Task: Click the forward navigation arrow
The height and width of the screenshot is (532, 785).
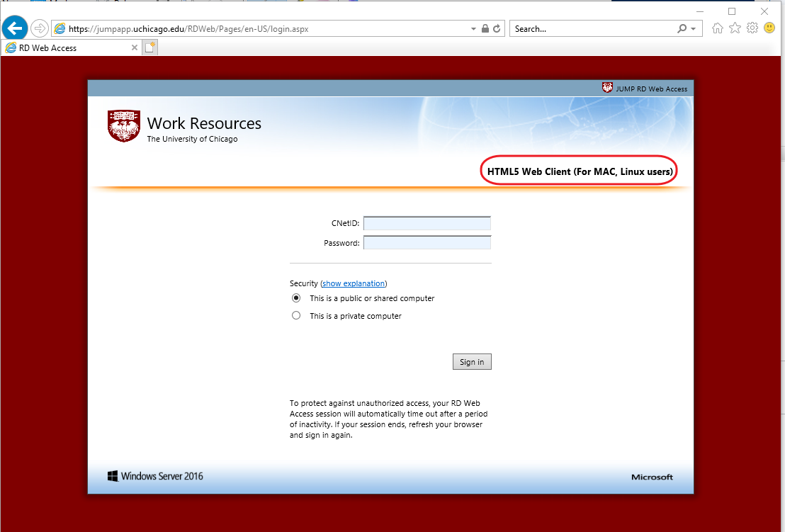Action: [x=40, y=28]
